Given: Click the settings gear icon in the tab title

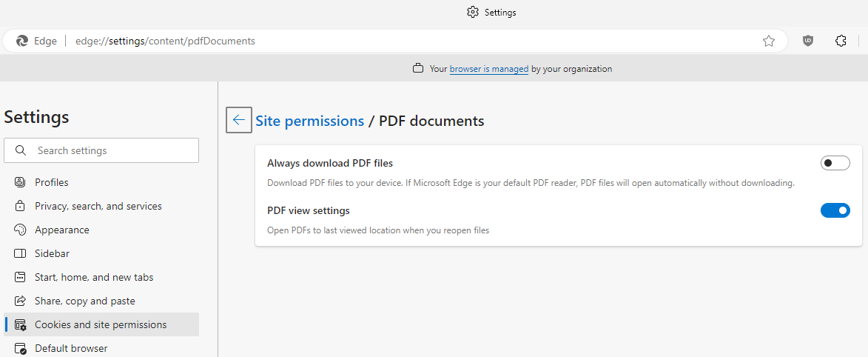Looking at the screenshot, I should 472,12.
